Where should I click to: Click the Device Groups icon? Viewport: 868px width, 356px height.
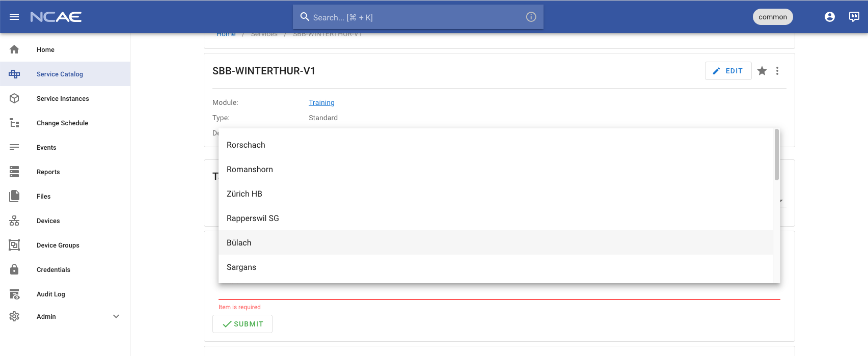coord(14,245)
